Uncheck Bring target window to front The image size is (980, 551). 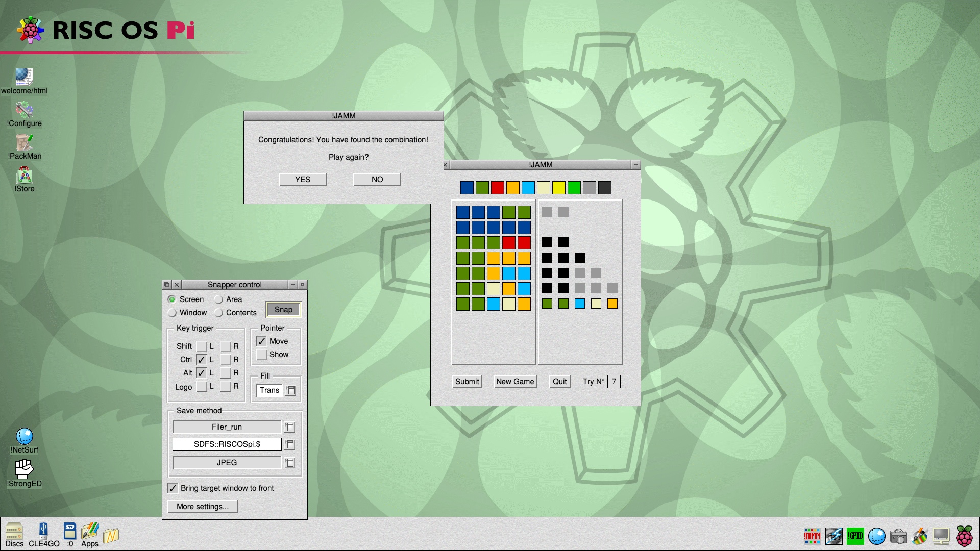173,488
